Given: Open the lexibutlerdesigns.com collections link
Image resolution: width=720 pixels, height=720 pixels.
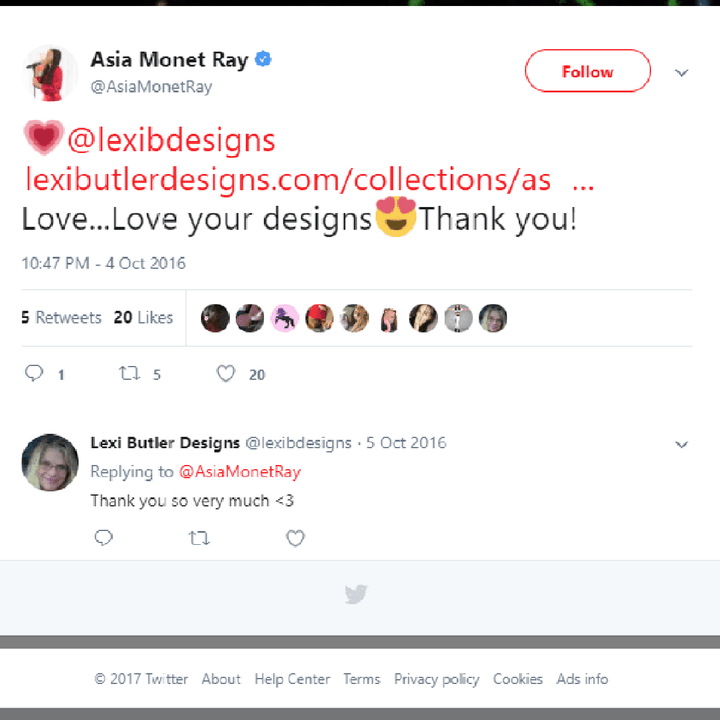Looking at the screenshot, I should coord(288,180).
